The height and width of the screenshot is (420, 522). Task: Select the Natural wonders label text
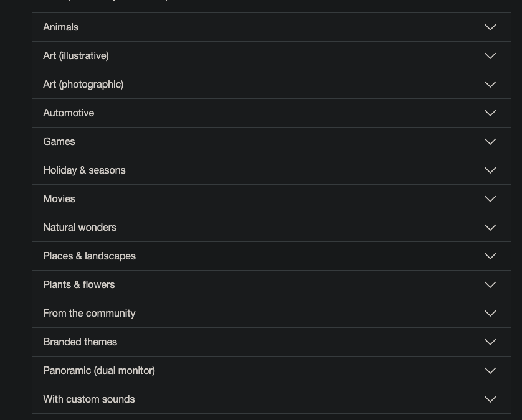pyautogui.click(x=80, y=227)
